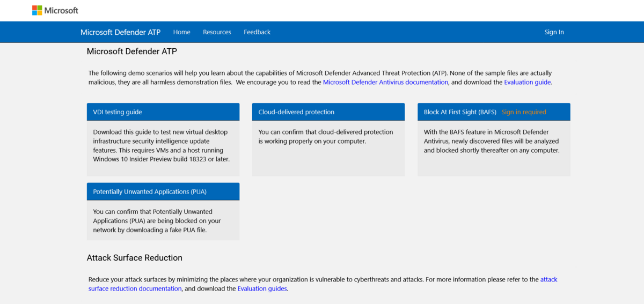Open the Feedback menu item
The image size is (644, 304).
257,32
